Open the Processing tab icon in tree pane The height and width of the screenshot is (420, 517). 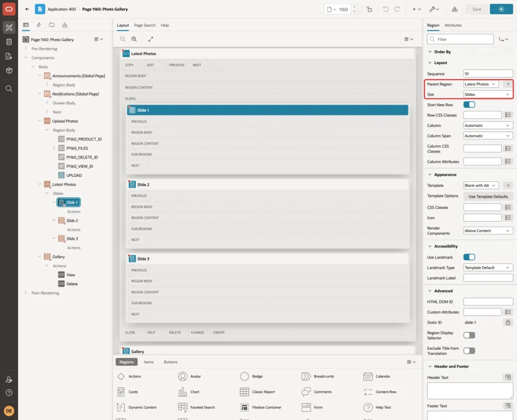click(x=52, y=25)
